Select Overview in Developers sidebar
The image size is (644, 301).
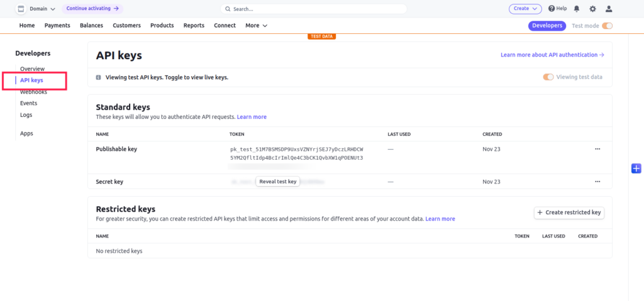pyautogui.click(x=33, y=68)
